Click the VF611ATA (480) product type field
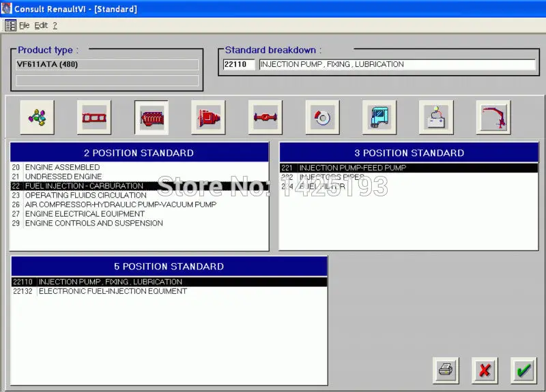This screenshot has height=392, width=546. (x=107, y=64)
